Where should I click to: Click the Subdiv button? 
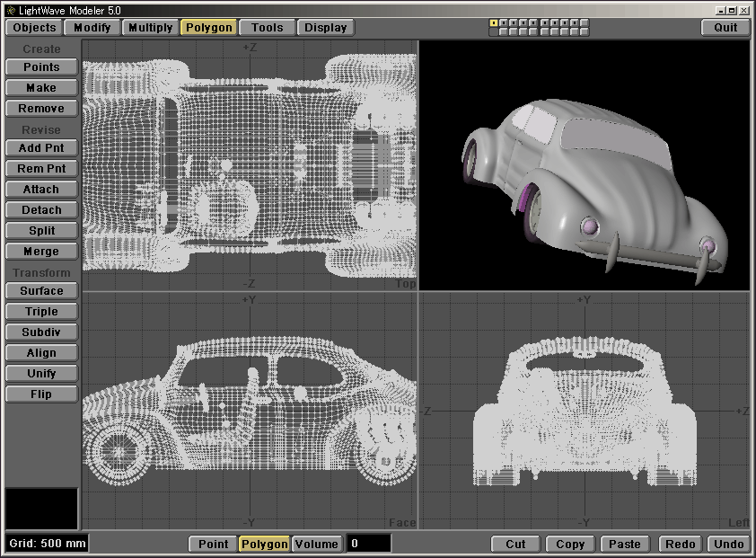click(41, 332)
